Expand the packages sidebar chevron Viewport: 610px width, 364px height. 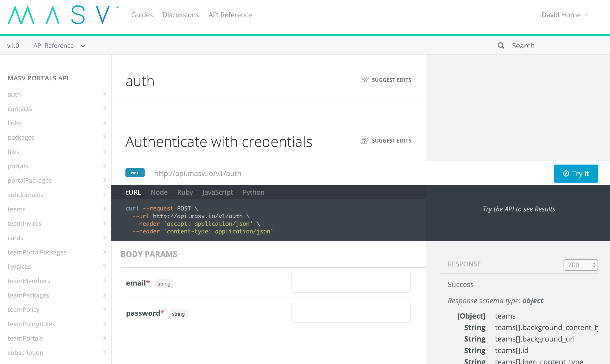click(x=105, y=137)
